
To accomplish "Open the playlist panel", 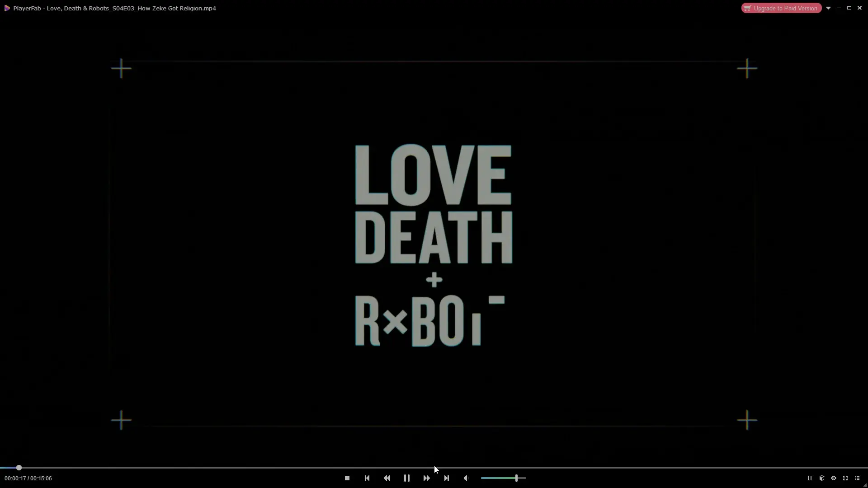I will point(857,478).
